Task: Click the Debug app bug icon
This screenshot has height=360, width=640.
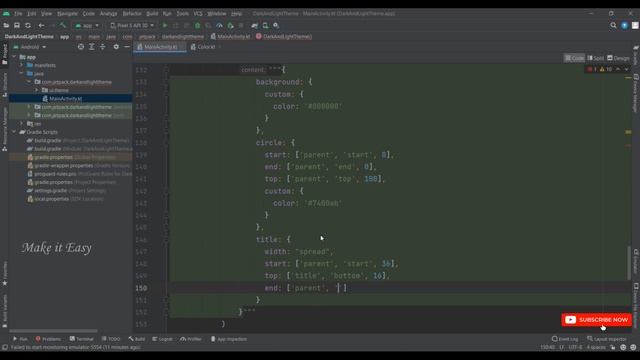Action: pyautogui.click(x=198, y=25)
